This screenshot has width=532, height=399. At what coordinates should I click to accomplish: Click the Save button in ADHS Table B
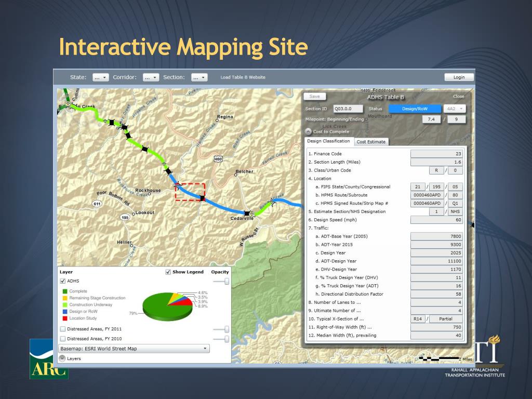[314, 96]
